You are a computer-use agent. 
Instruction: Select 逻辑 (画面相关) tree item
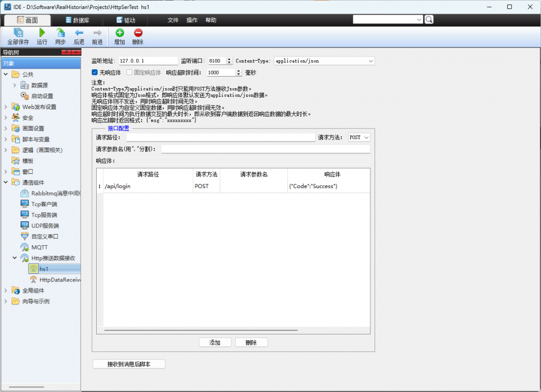[x=42, y=150]
